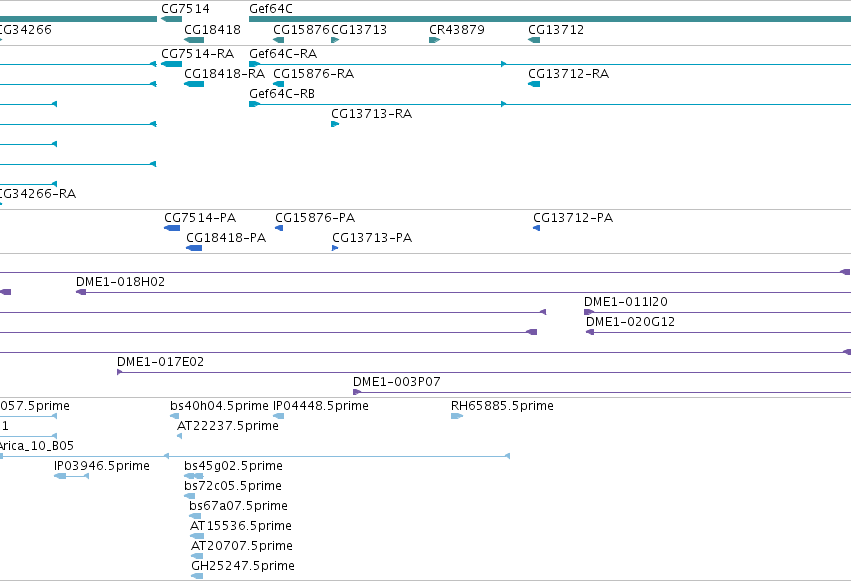Select the AT22237.5prime EST label
Image resolution: width=851 pixels, height=581 pixels.
pos(227,426)
